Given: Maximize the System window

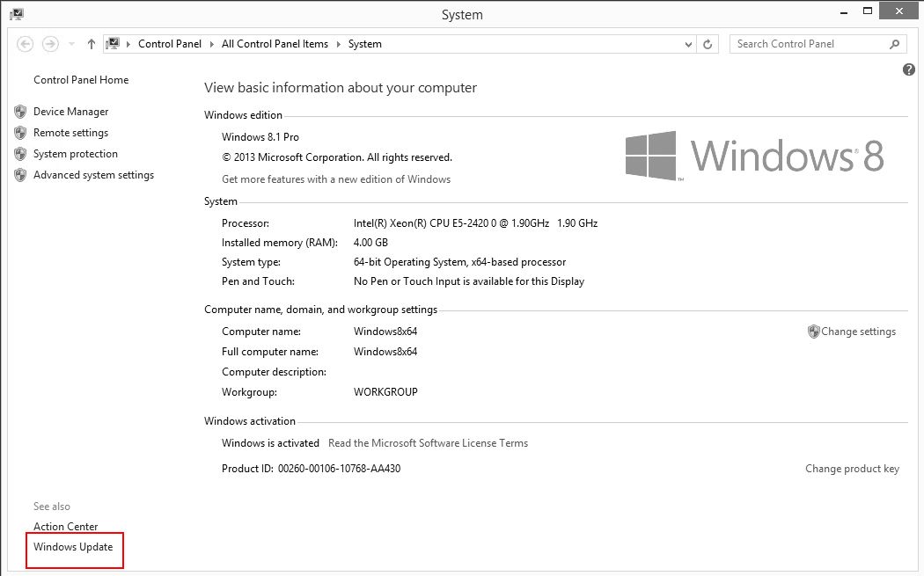Looking at the screenshot, I should [x=868, y=11].
